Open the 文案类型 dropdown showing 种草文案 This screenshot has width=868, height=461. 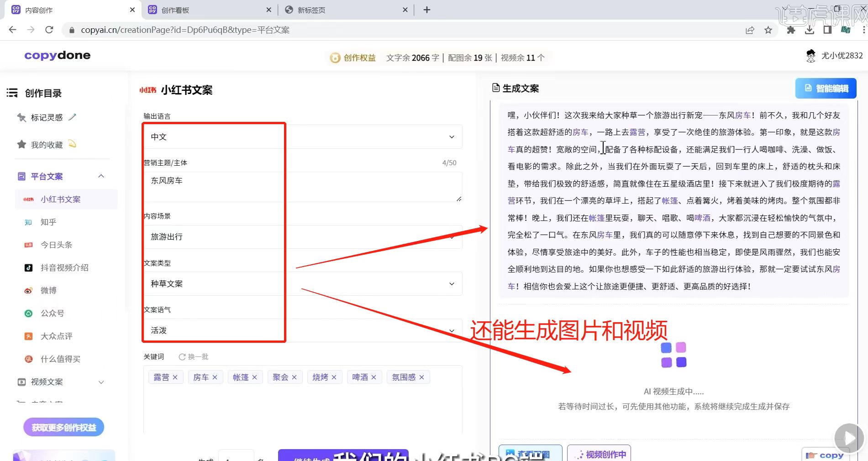(x=303, y=284)
